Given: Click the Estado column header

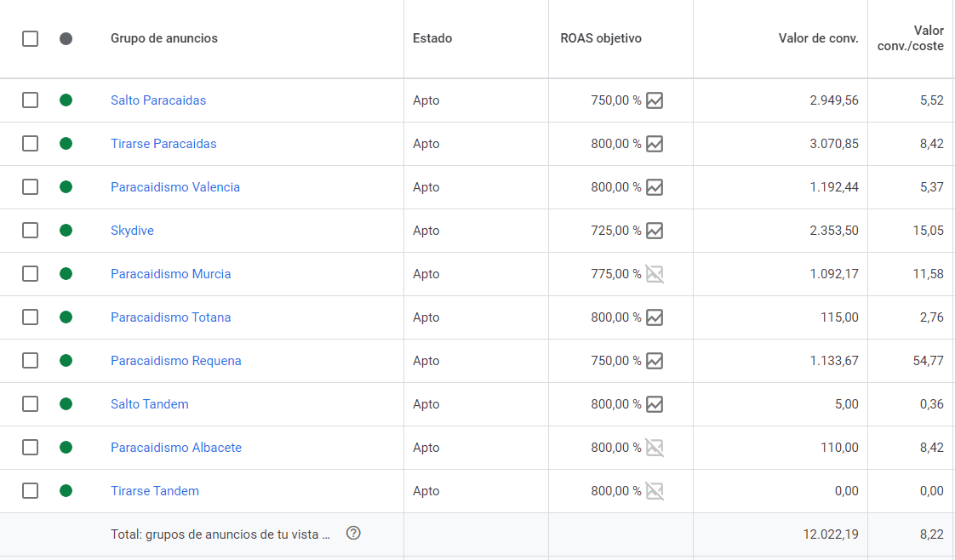Looking at the screenshot, I should (x=432, y=38).
